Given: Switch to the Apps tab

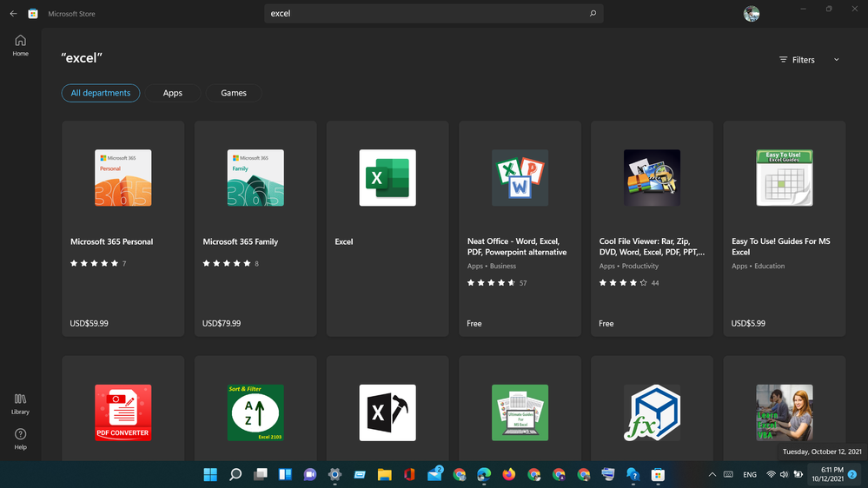Looking at the screenshot, I should click(x=173, y=93).
